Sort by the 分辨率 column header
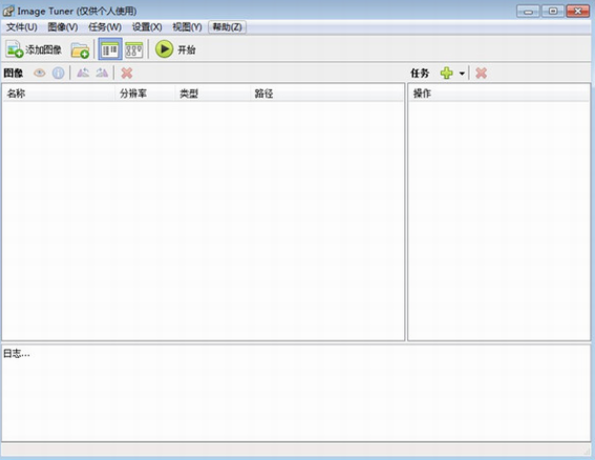This screenshot has height=460, width=595. (145, 93)
